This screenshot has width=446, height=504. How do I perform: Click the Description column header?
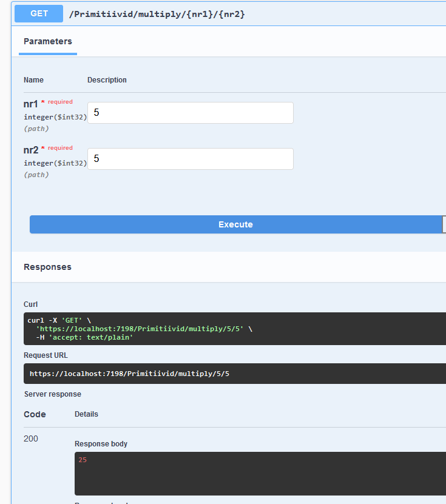[107, 79]
